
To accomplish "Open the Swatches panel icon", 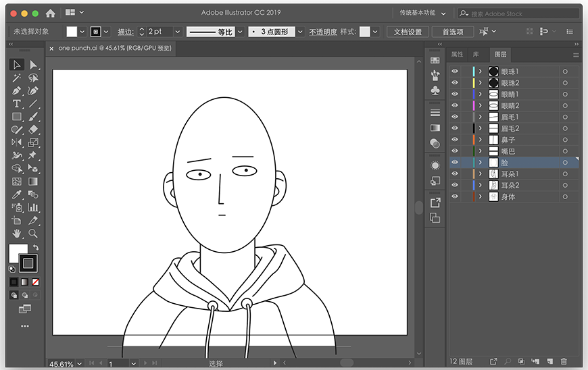I will [435, 61].
